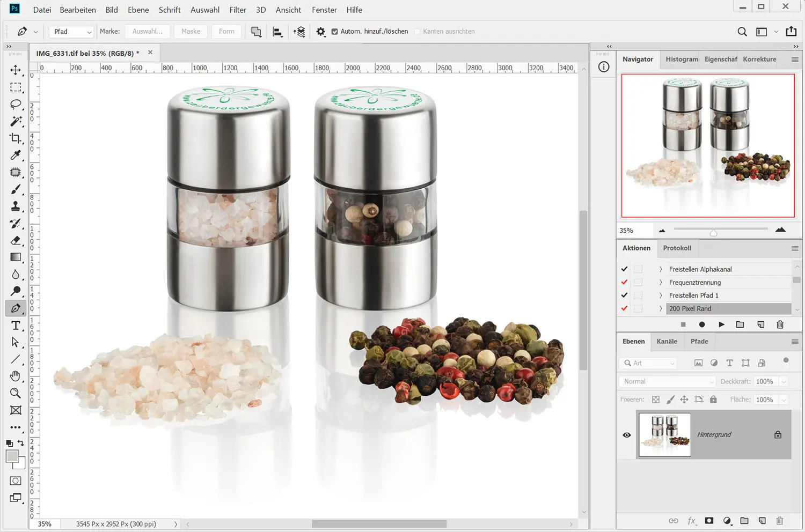Click the play action button

click(x=721, y=324)
